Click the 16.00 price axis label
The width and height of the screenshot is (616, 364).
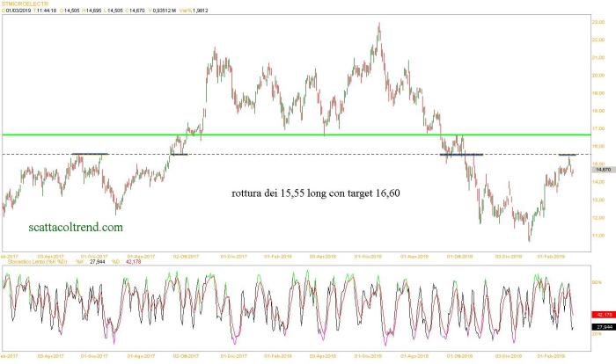tap(598, 147)
